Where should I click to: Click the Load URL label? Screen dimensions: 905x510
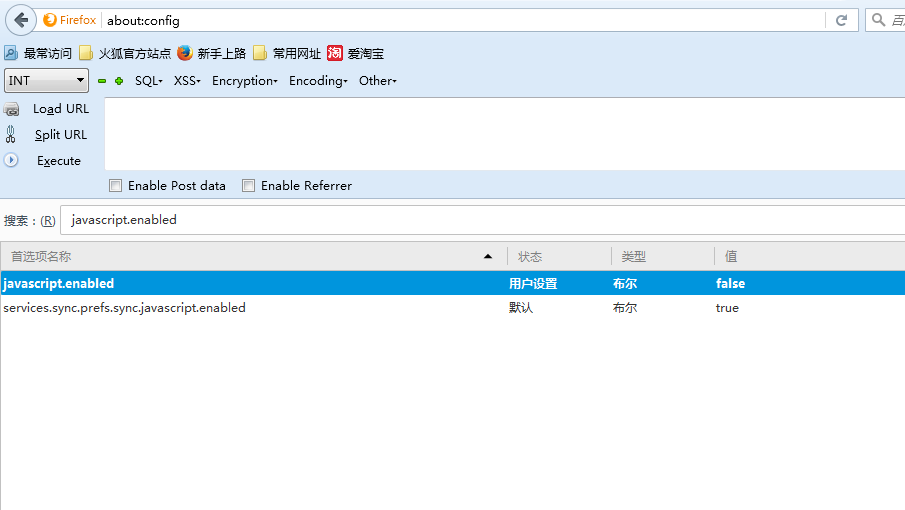click(61, 109)
